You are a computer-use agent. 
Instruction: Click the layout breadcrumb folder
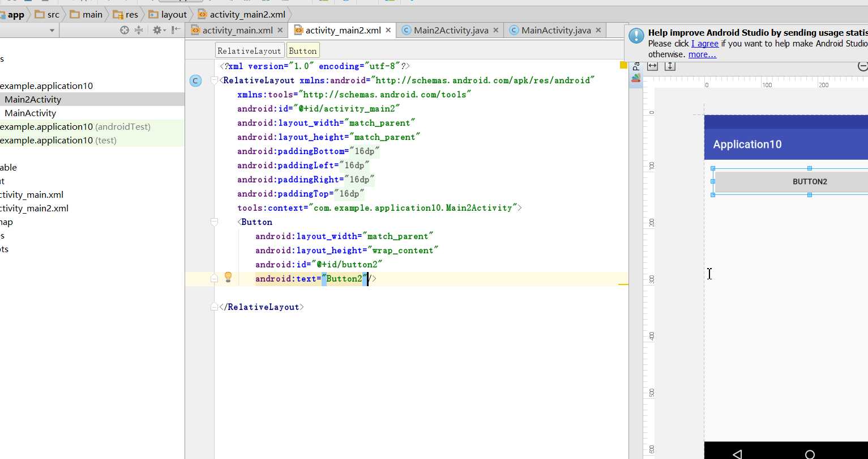168,14
